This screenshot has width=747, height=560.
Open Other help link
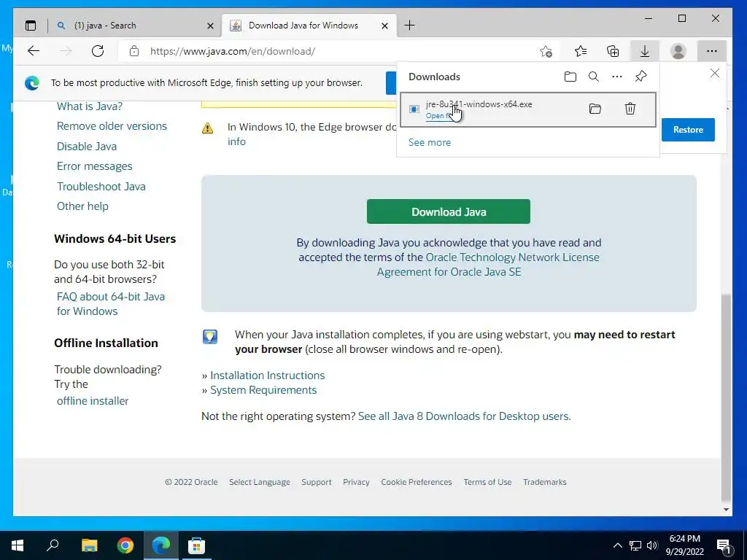tap(82, 206)
